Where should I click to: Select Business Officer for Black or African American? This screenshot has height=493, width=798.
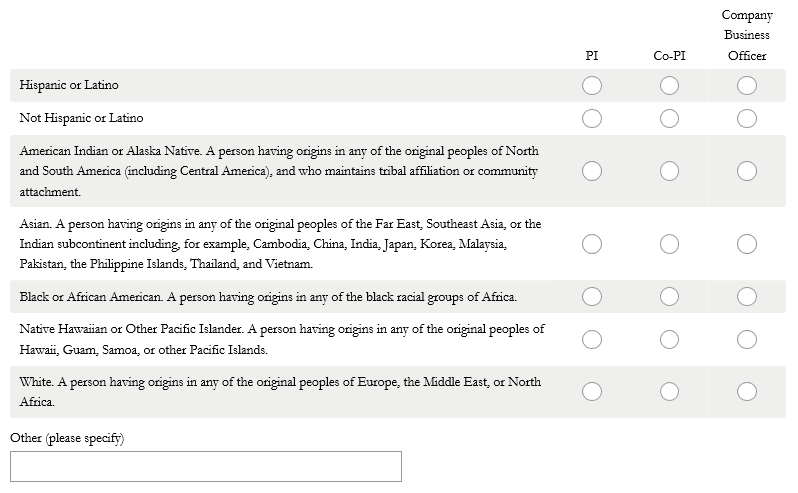[x=746, y=296]
